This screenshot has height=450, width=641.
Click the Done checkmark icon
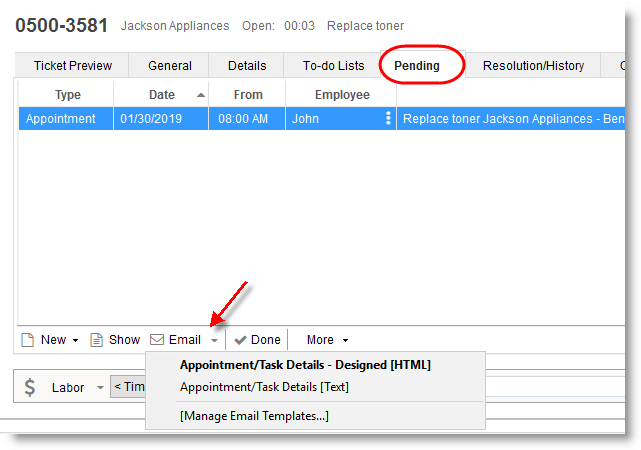pyautogui.click(x=240, y=340)
